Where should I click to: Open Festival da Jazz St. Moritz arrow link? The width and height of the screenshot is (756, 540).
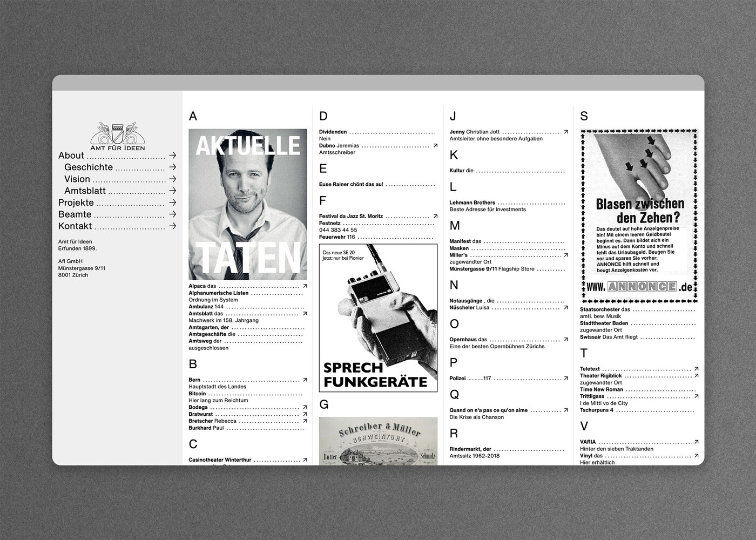click(x=436, y=215)
